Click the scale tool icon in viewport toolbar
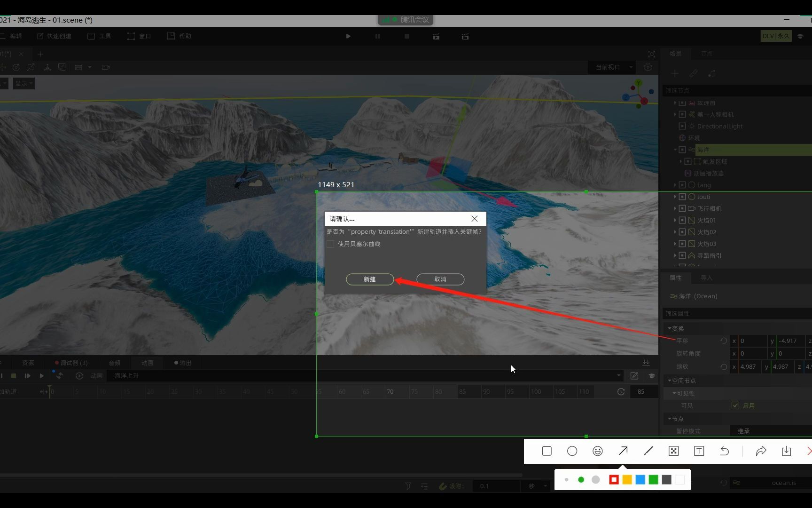 click(x=31, y=67)
